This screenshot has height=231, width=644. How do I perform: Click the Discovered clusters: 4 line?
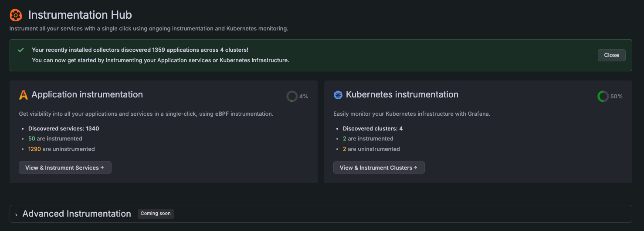pyautogui.click(x=373, y=129)
